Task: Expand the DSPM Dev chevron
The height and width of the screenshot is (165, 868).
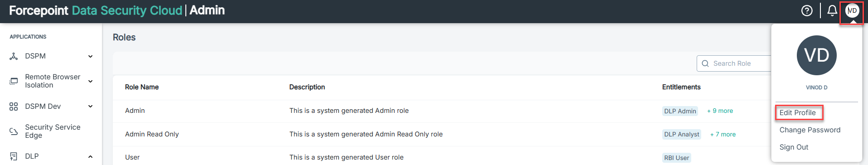Action: (x=90, y=107)
